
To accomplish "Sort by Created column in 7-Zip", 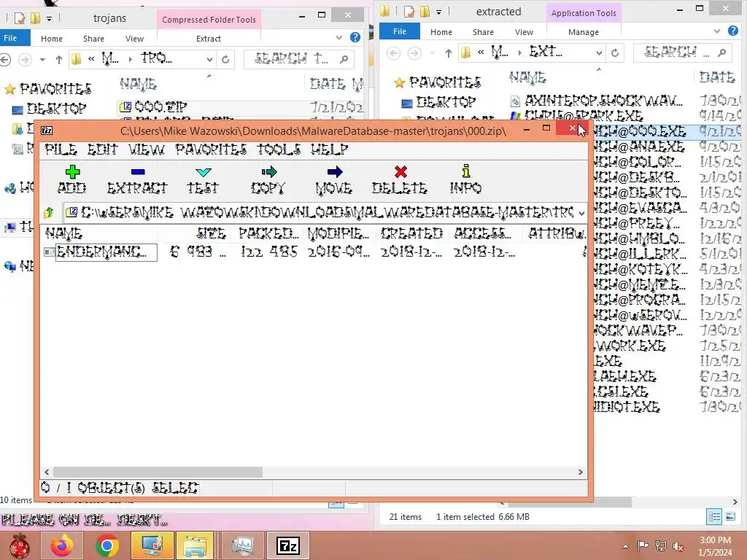I will click(413, 233).
